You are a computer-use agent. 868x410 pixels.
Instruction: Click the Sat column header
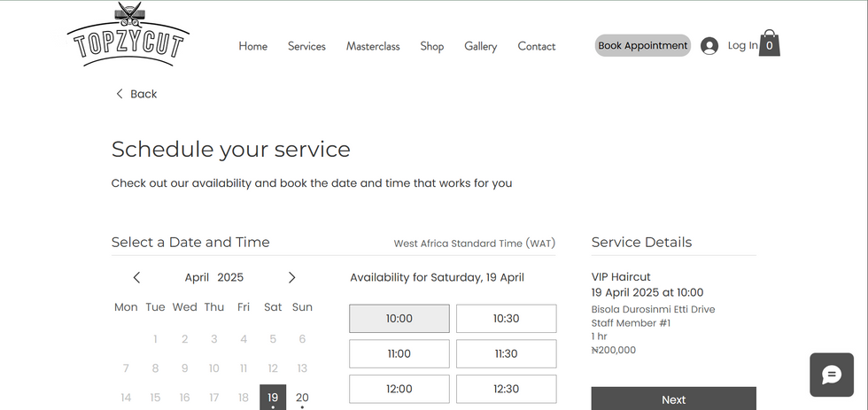click(273, 307)
